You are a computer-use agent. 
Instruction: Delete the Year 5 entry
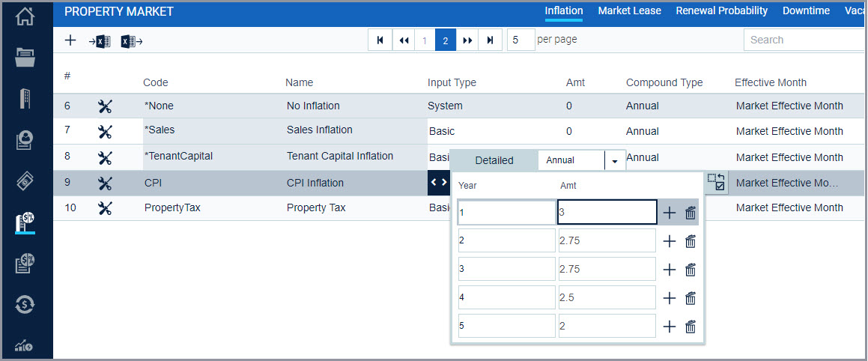pos(691,327)
